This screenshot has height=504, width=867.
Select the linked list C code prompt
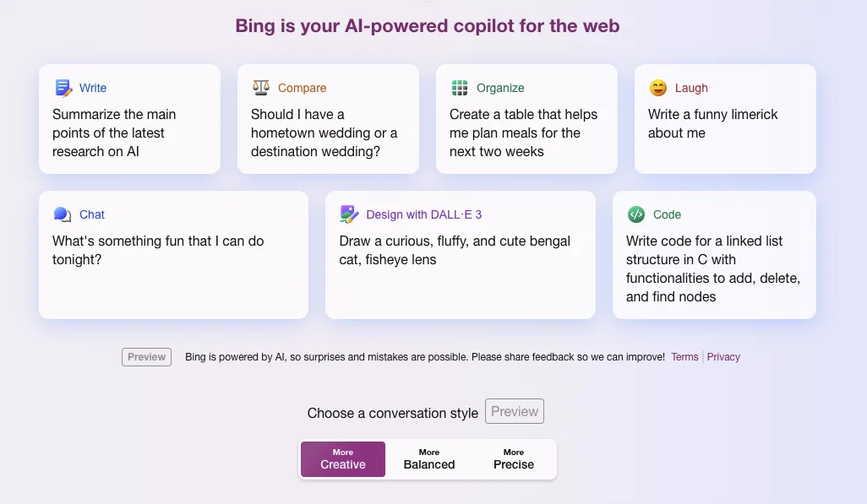(x=712, y=268)
